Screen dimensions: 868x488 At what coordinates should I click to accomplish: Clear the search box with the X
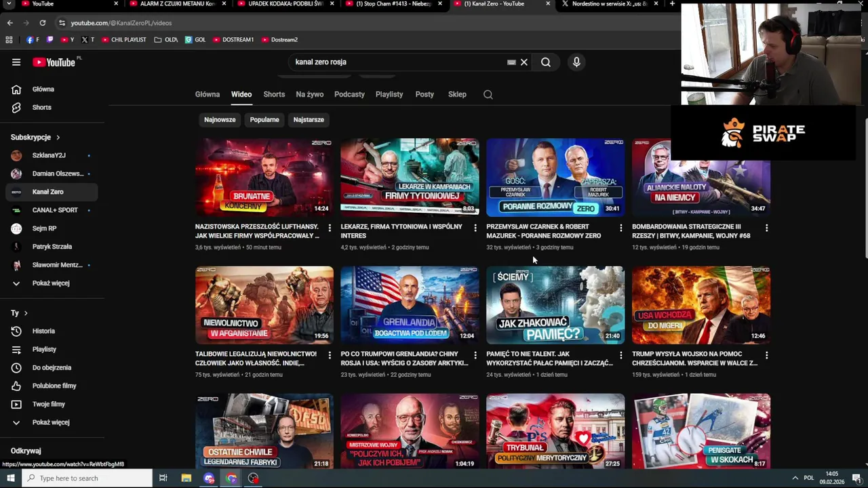click(524, 62)
